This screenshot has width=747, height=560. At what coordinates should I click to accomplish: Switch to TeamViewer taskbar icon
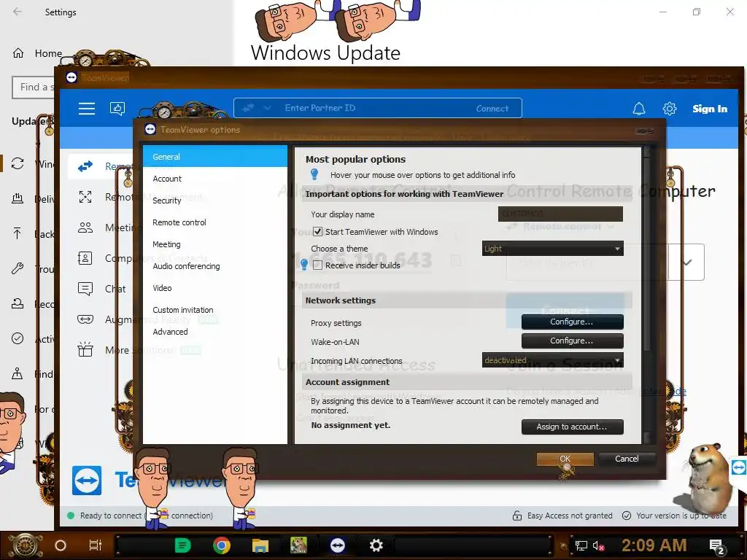tap(337, 545)
